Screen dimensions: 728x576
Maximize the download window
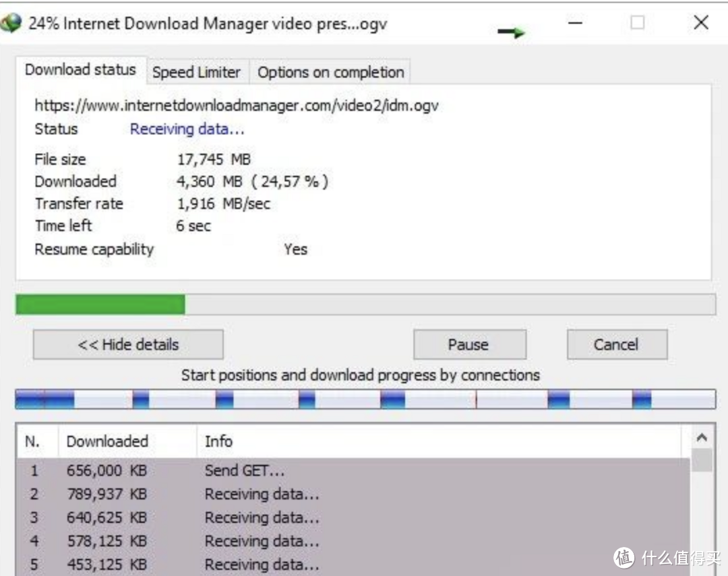638,22
